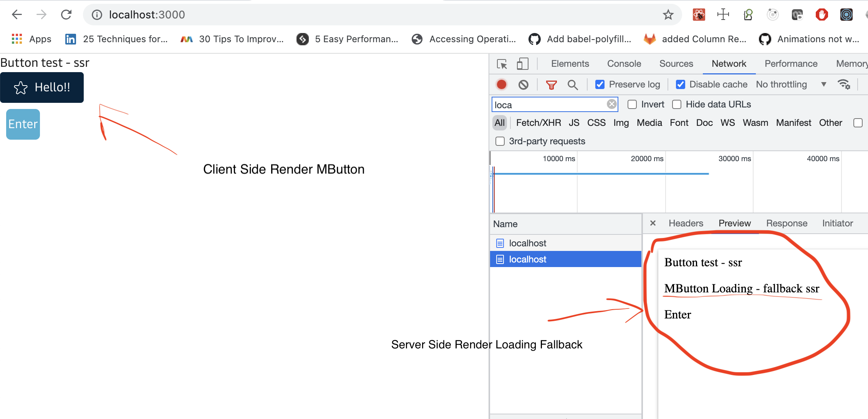Uncheck the Preserve log checkbox
Image resolution: width=868 pixels, height=419 pixels.
click(x=600, y=84)
